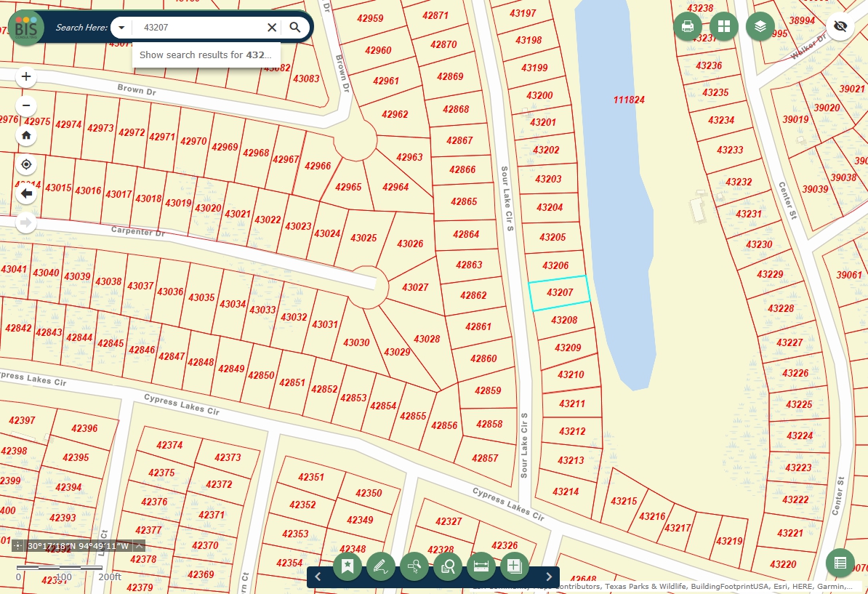Expand the search source dropdown arrow
The height and width of the screenshot is (594, 868).
pyautogui.click(x=122, y=28)
